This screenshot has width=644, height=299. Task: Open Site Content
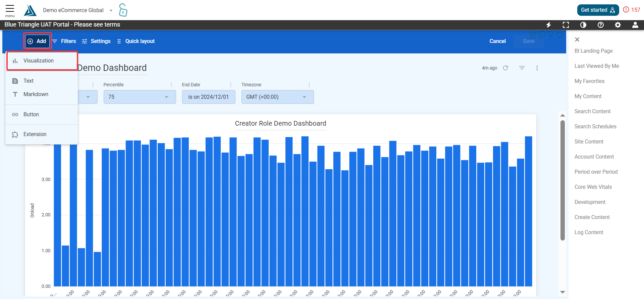[589, 142]
